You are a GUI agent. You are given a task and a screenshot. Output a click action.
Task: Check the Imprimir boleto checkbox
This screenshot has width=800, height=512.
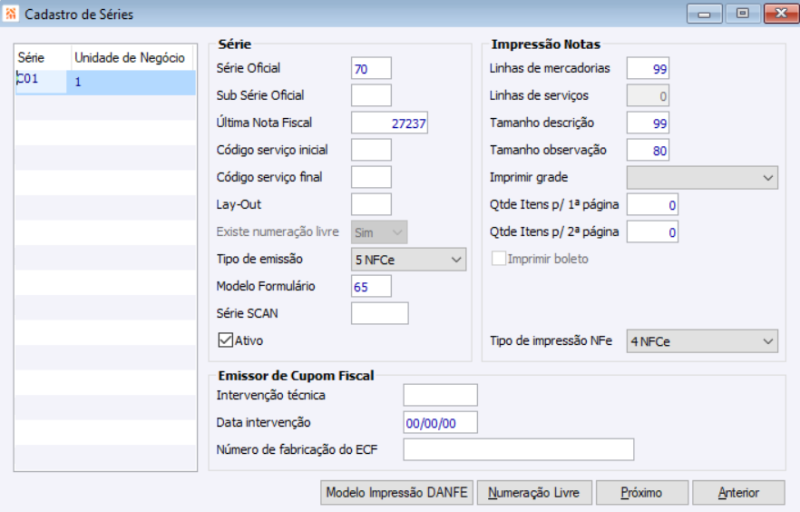[x=499, y=259]
